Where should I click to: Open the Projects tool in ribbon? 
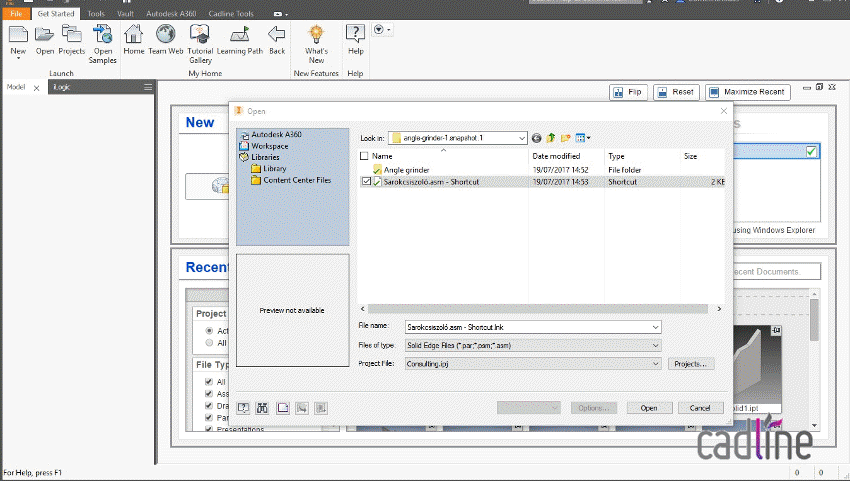coord(72,35)
